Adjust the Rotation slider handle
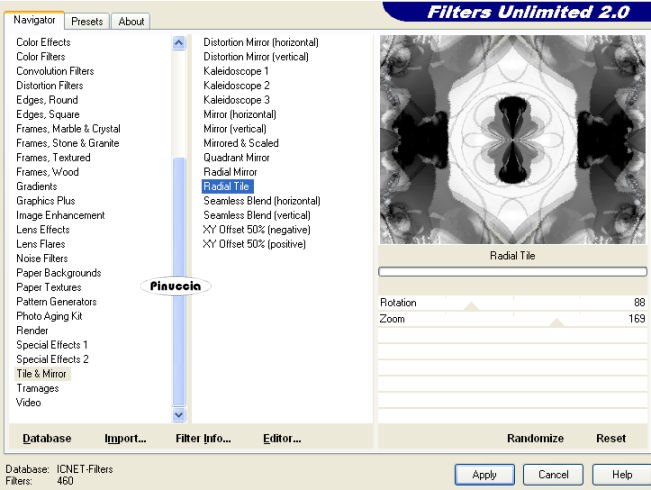The height and width of the screenshot is (490, 651). (471, 306)
